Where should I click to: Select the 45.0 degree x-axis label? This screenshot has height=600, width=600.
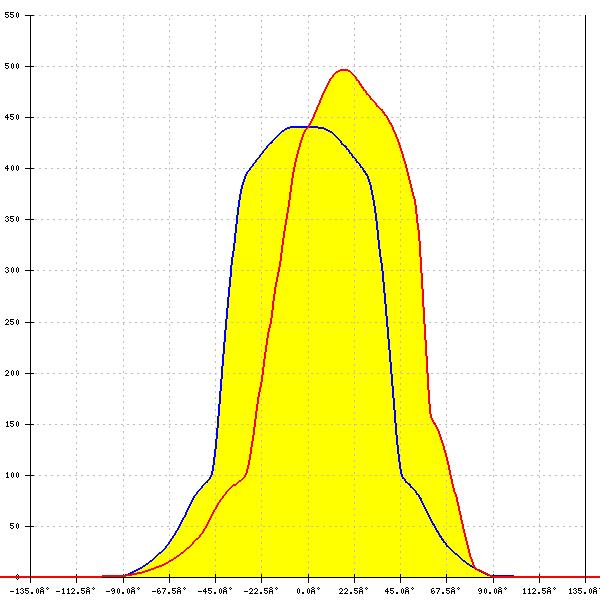click(399, 591)
